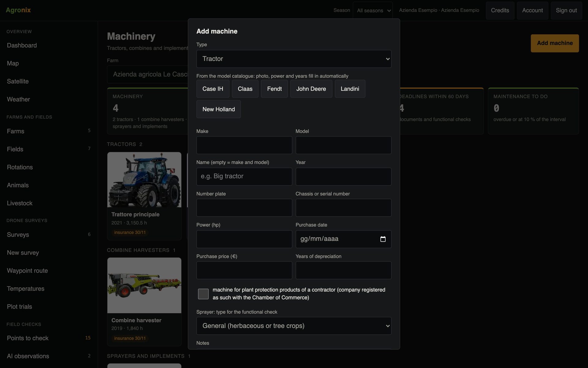
Task: Go to Dashboard in the sidebar
Action: pyautogui.click(x=22, y=45)
